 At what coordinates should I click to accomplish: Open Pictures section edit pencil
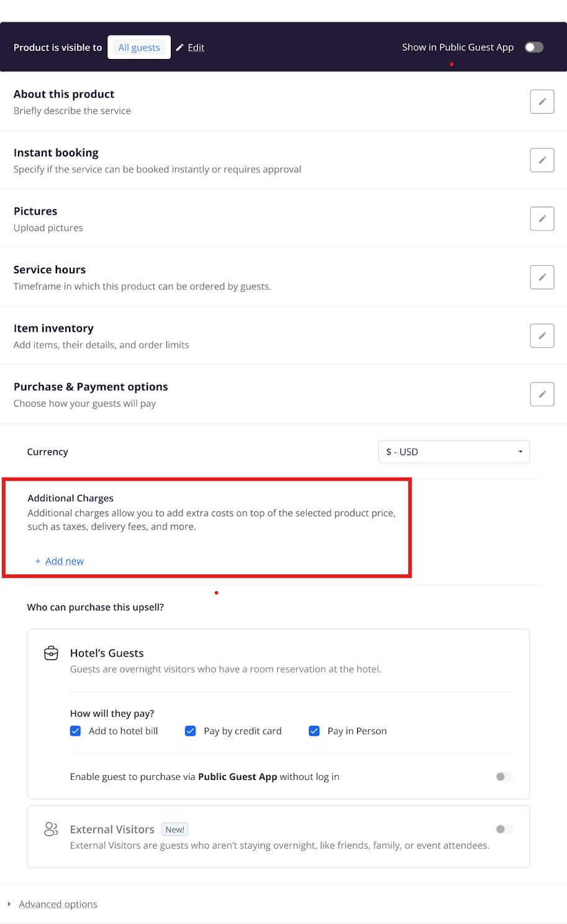pyautogui.click(x=542, y=219)
